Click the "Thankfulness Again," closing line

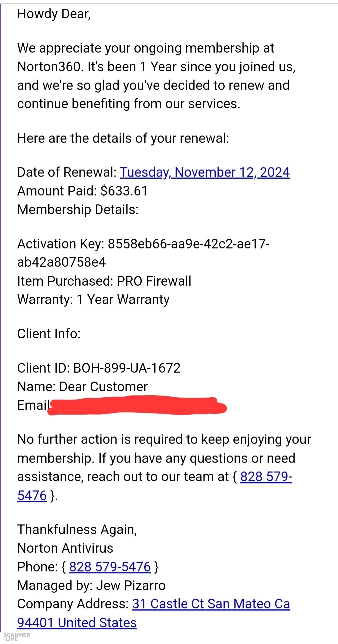[77, 529]
